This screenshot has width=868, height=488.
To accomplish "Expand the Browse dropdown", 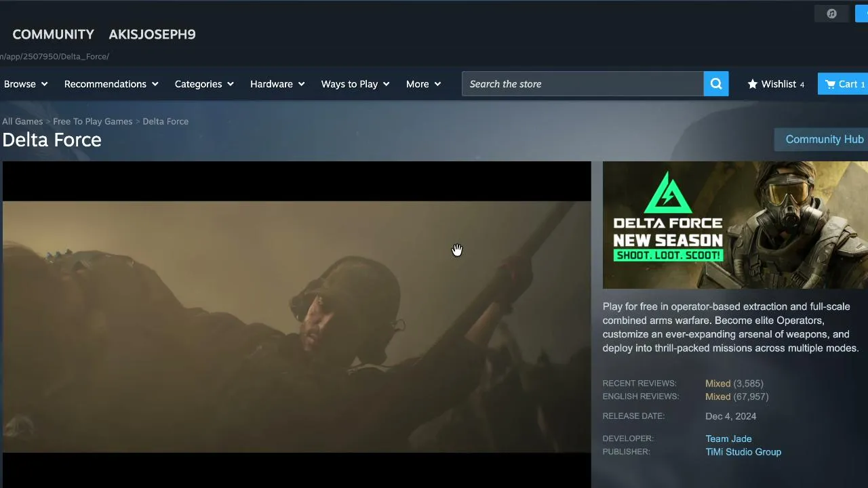I will pyautogui.click(x=26, y=84).
